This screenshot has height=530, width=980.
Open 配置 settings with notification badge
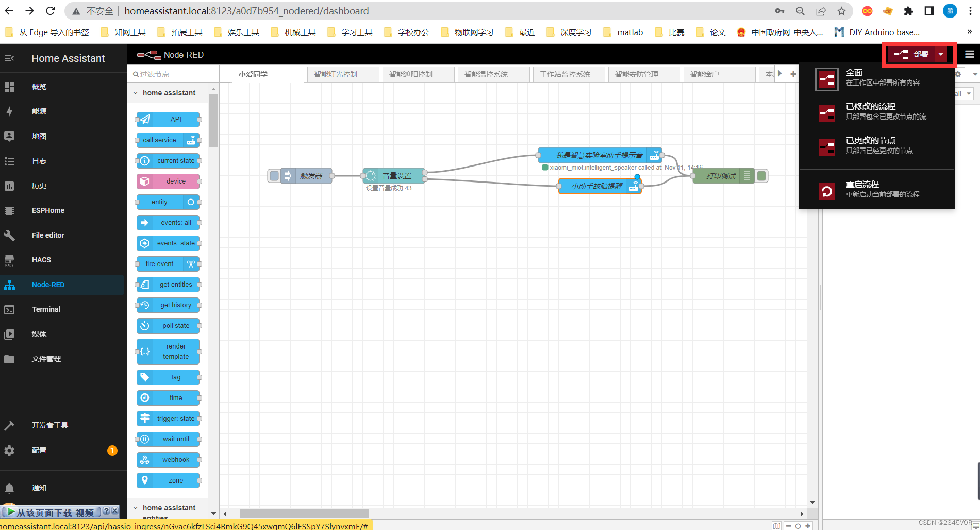pyautogui.click(x=62, y=450)
